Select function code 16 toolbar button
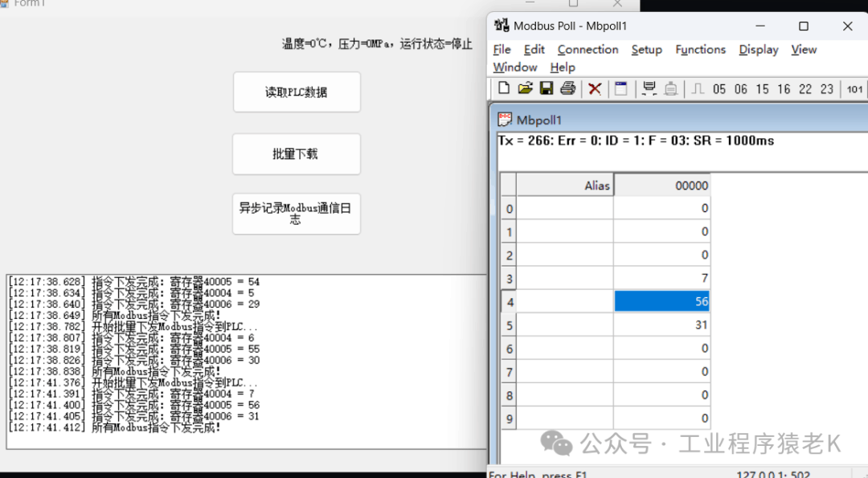Screen dimensions: 868x478 [784, 89]
